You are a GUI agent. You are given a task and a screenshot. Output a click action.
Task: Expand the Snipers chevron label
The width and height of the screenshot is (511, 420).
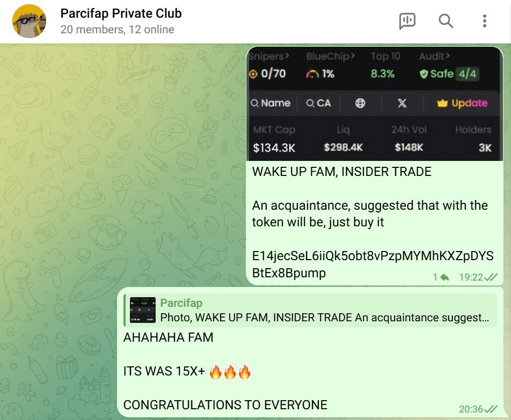point(268,56)
